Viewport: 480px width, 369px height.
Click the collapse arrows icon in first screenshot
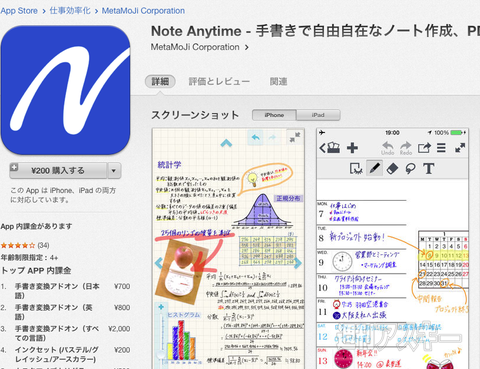tap(295, 137)
